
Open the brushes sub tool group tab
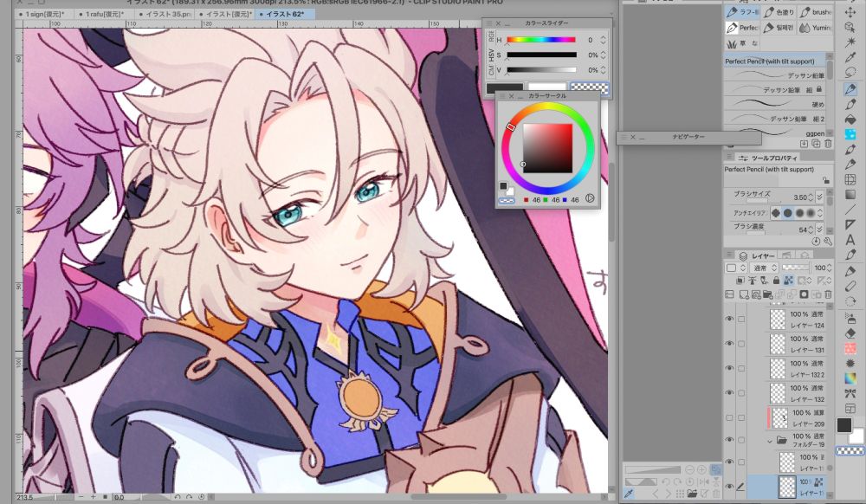(x=817, y=11)
